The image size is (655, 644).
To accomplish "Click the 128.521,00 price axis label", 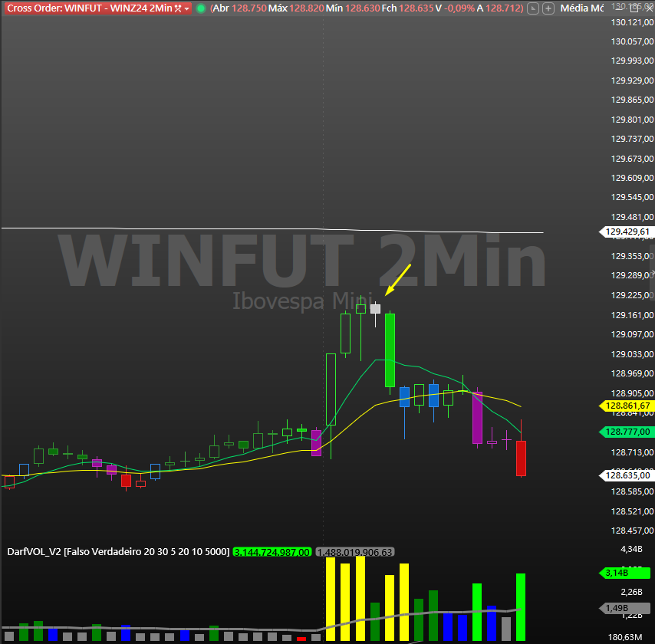I will click(x=632, y=511).
